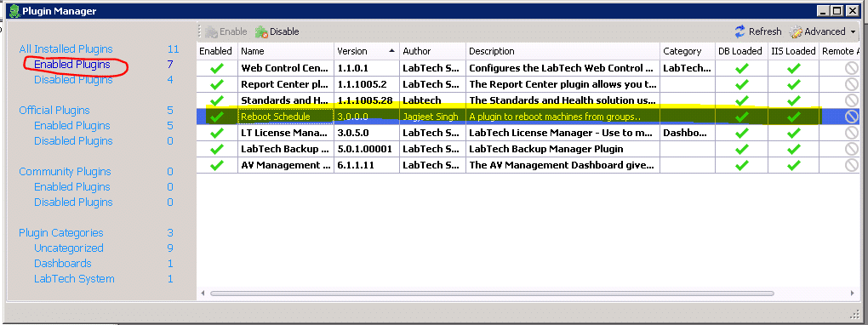Click Remote blocked icon in AV Management row

tap(851, 165)
